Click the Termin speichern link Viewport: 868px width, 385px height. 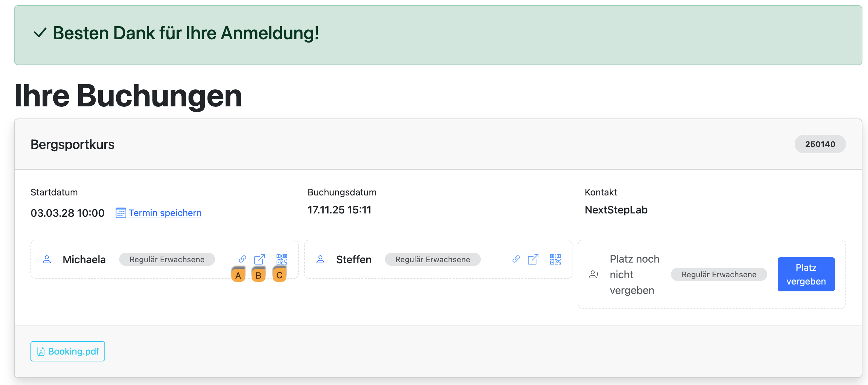point(165,213)
